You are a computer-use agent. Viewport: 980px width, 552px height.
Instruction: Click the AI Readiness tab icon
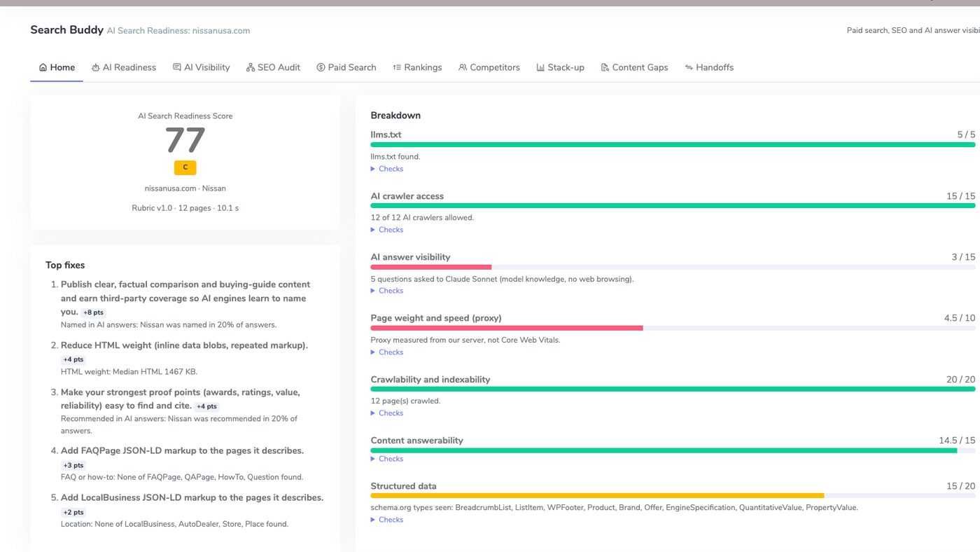pos(95,67)
